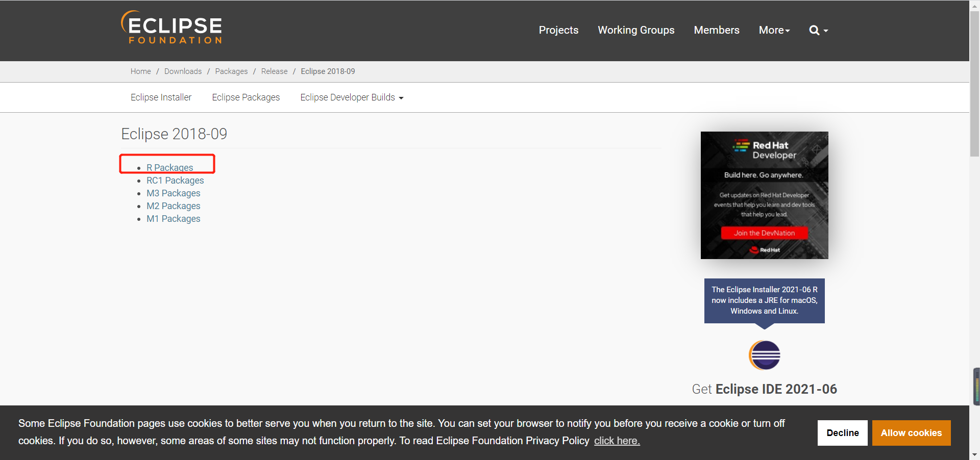Decline the cookies
The width and height of the screenshot is (980, 460).
tap(842, 433)
